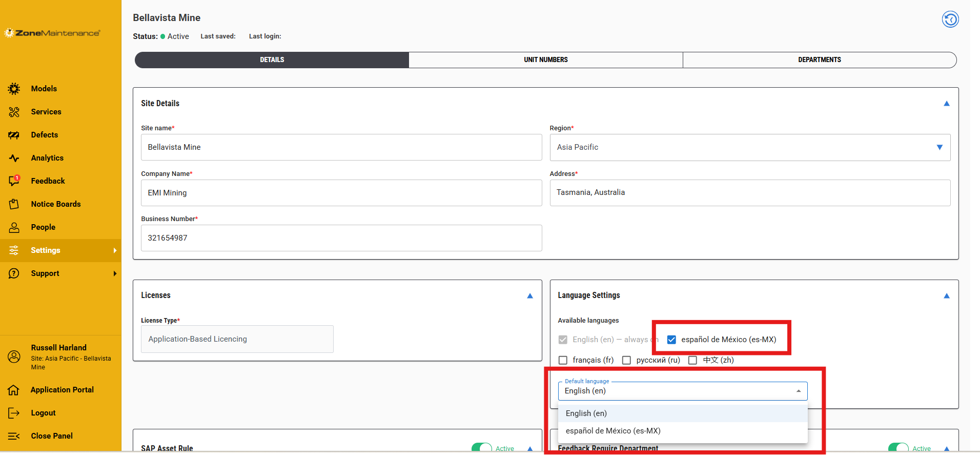Open Feedback icon with notification badge

pos(14,181)
